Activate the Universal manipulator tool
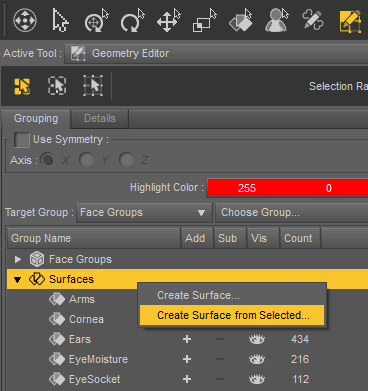 pos(96,21)
